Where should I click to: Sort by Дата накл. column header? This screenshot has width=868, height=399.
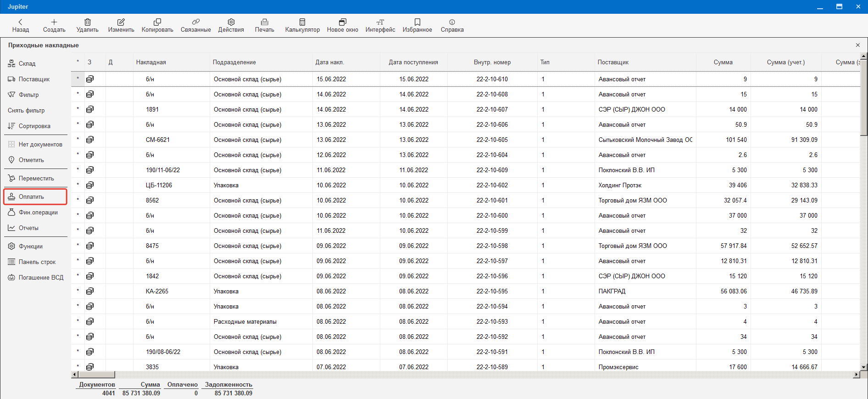coord(330,62)
